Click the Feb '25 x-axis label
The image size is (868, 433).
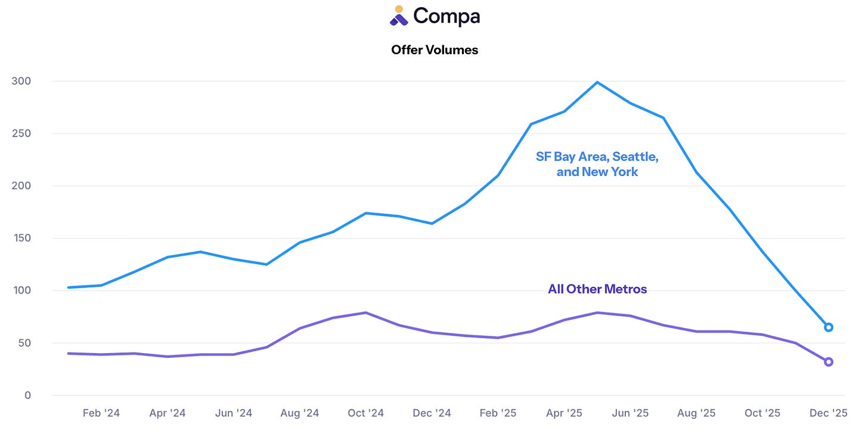[x=498, y=413]
